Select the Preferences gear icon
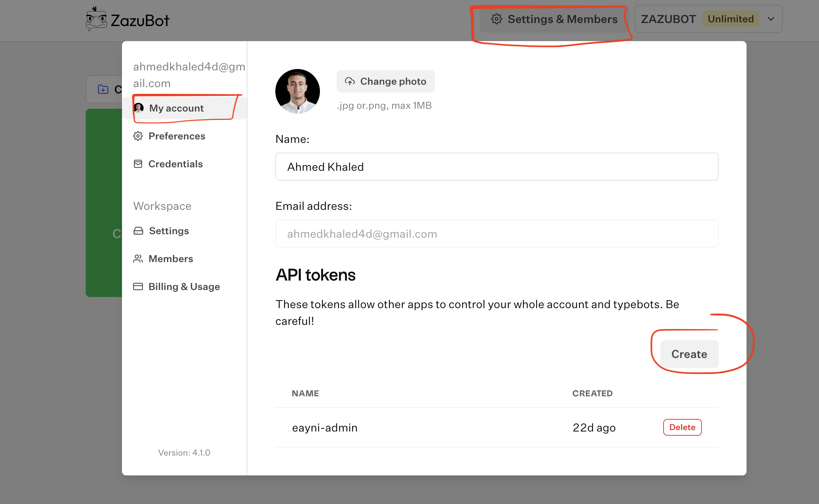Image resolution: width=819 pixels, height=504 pixels. (138, 136)
